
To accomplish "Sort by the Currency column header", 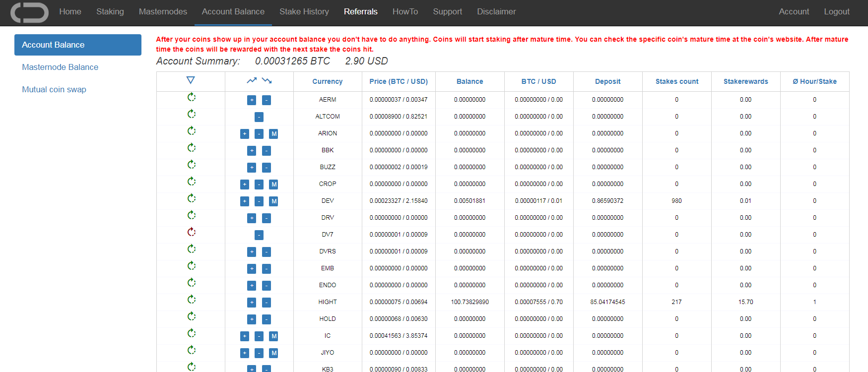I will click(x=328, y=81).
